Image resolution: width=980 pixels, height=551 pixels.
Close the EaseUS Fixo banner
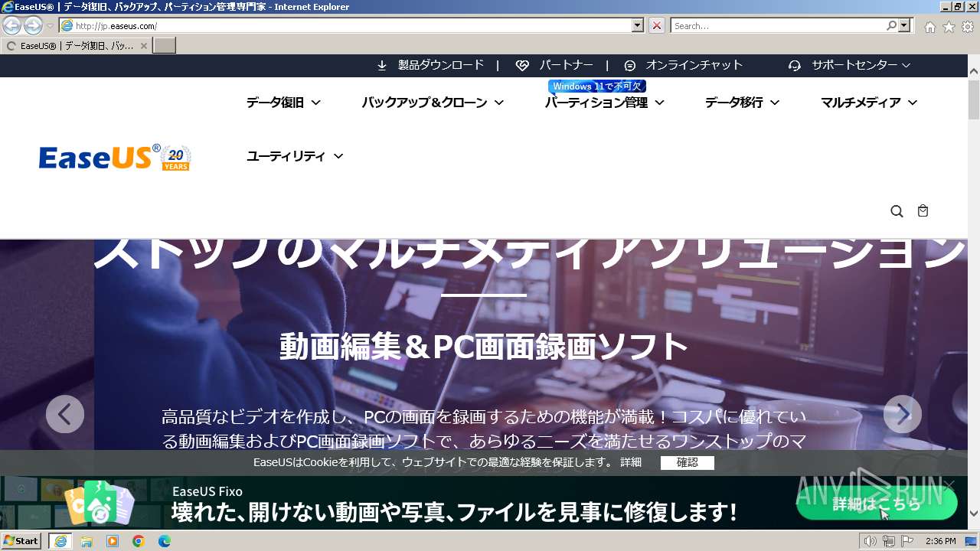click(949, 485)
